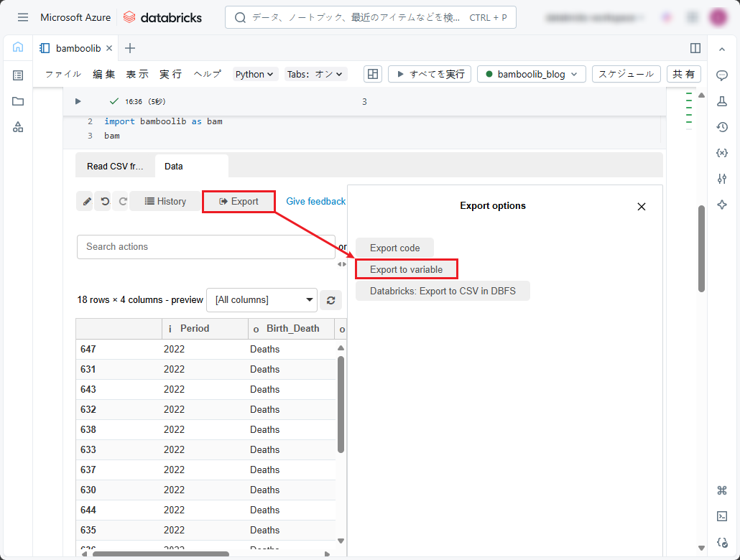The image size is (740, 560).
Task: Open version history in right sidebar
Action: [x=722, y=127]
